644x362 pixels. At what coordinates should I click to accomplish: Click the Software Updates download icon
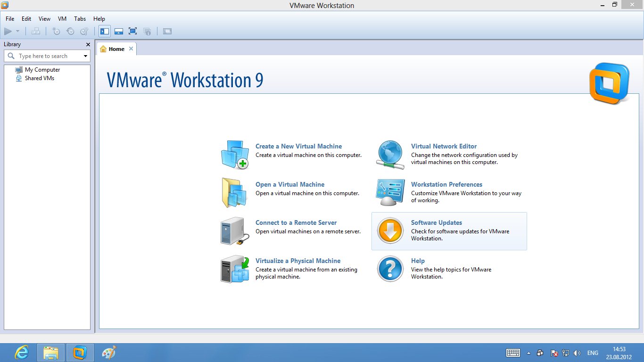pos(390,231)
